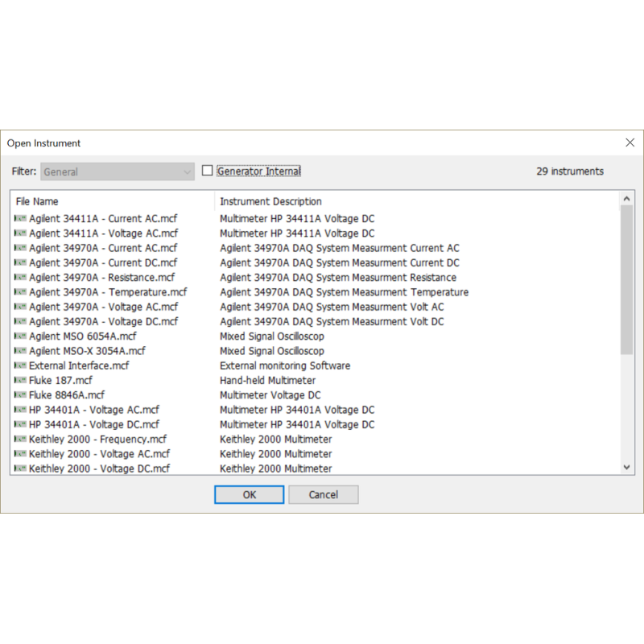644x644 pixels.
Task: Close the Open Instrument window
Action: click(x=630, y=142)
